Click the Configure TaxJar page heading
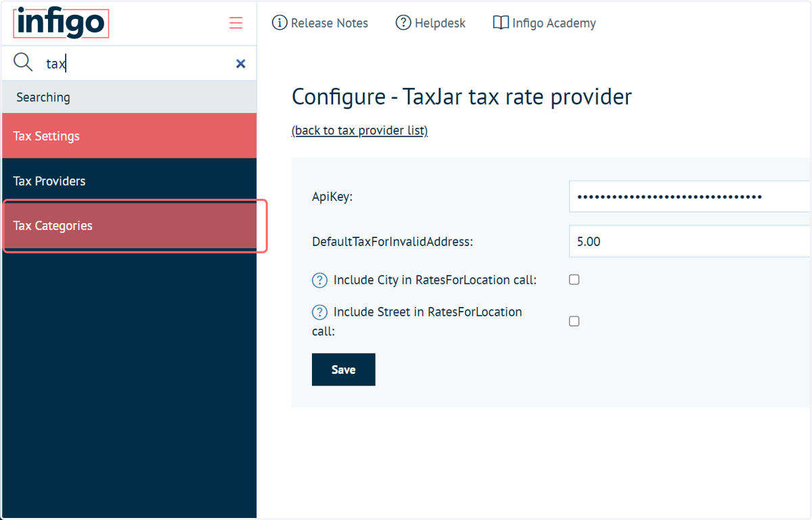This screenshot has width=812, height=520. pos(461,97)
